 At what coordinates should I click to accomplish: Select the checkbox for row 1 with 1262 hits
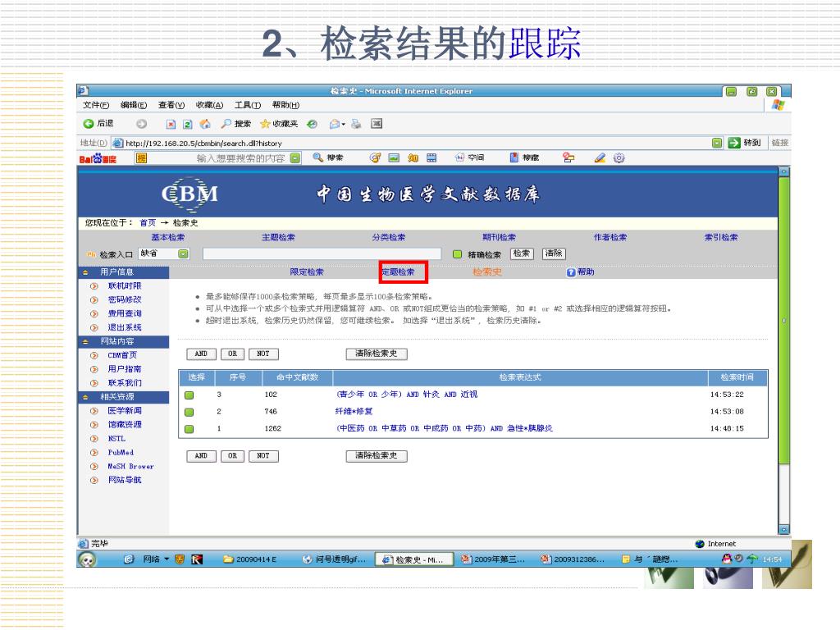pos(189,429)
